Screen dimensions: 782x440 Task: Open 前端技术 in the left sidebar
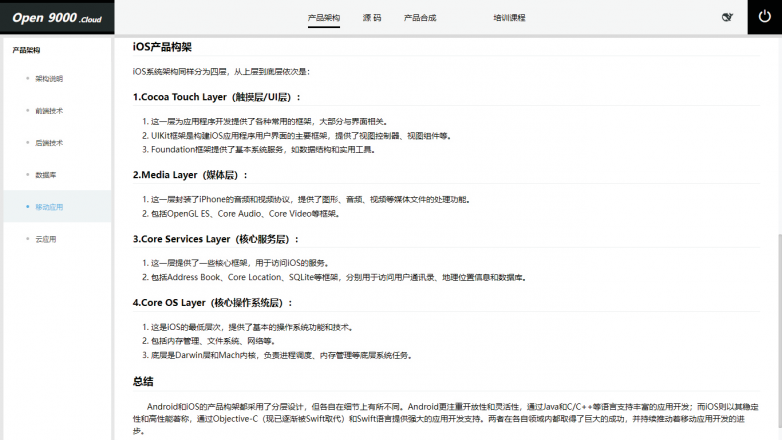49,110
